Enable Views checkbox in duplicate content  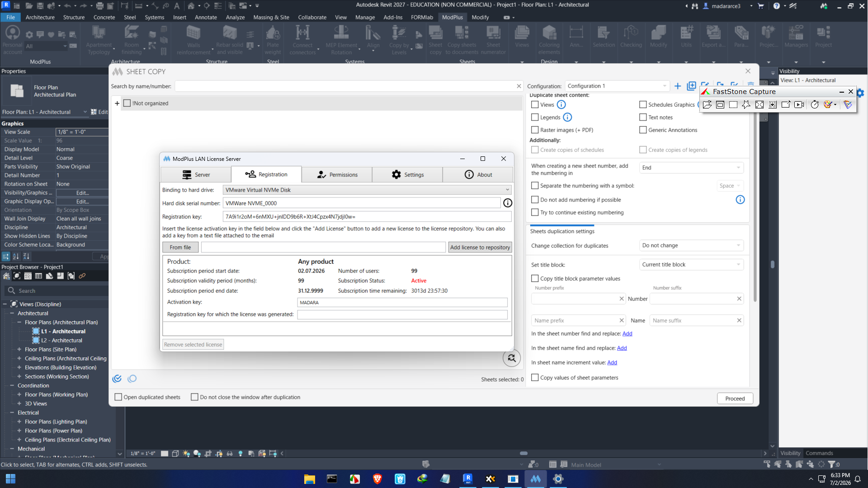coord(535,105)
